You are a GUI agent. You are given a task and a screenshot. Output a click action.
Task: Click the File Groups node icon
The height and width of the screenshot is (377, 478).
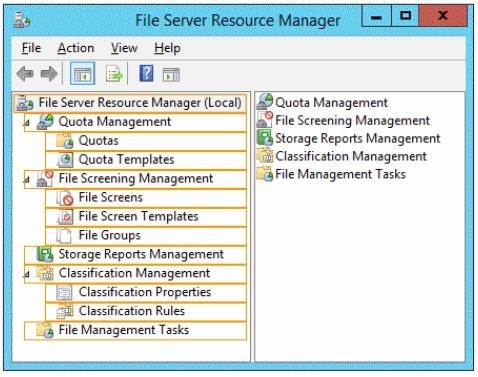(64, 235)
